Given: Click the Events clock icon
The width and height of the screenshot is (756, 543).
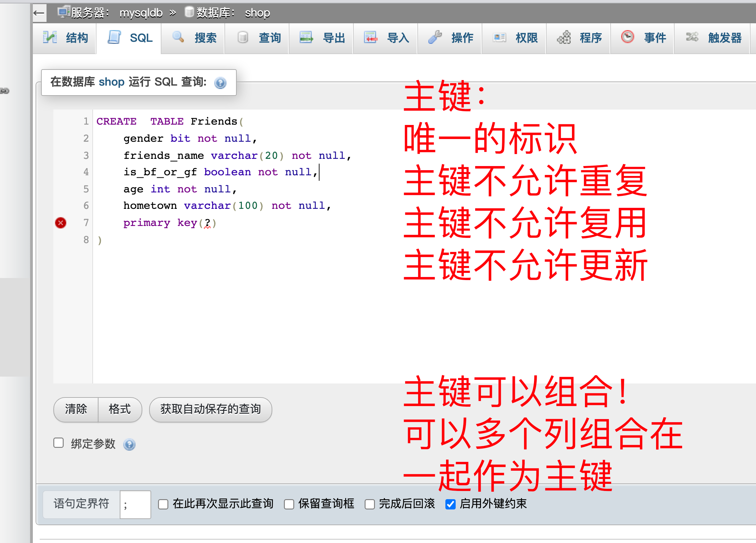Looking at the screenshot, I should [x=627, y=37].
